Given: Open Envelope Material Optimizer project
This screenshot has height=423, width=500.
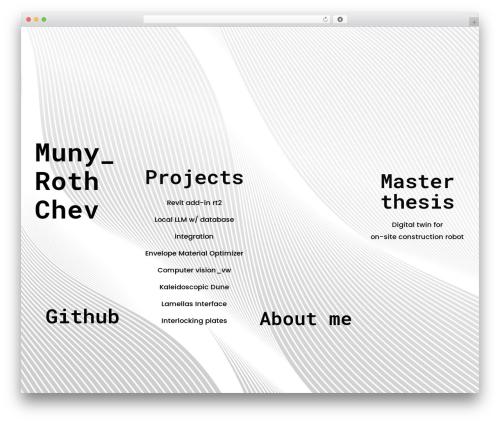Looking at the screenshot, I should tap(194, 253).
